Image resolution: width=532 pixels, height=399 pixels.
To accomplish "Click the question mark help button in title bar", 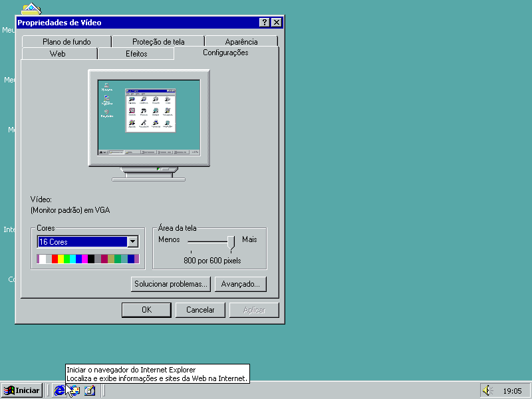I will click(264, 23).
